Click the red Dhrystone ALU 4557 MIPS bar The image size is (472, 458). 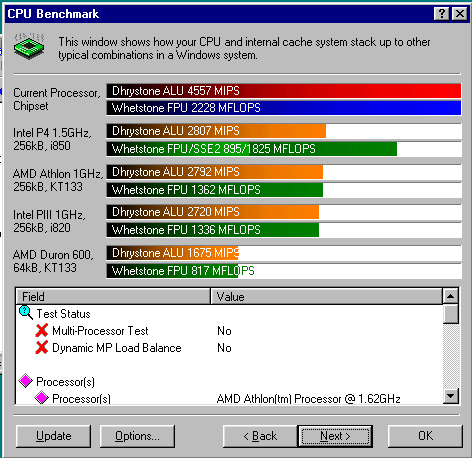tap(284, 91)
